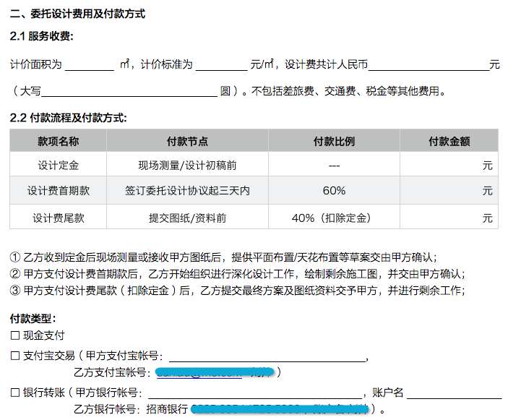Click the blank after 计价面积为

click(x=90, y=65)
